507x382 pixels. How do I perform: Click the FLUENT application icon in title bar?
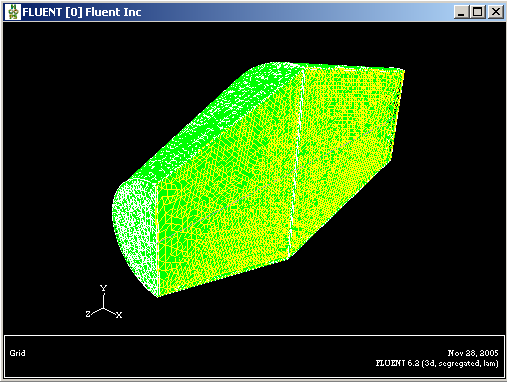point(13,12)
